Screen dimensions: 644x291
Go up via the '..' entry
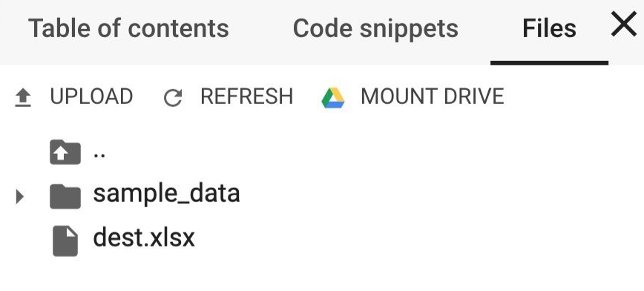click(99, 155)
